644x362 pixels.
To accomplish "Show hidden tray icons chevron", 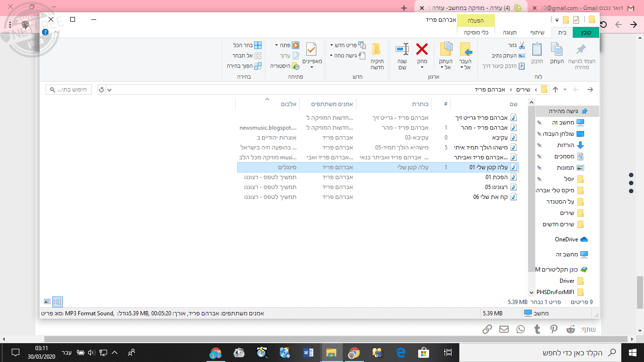I will coord(114,352).
